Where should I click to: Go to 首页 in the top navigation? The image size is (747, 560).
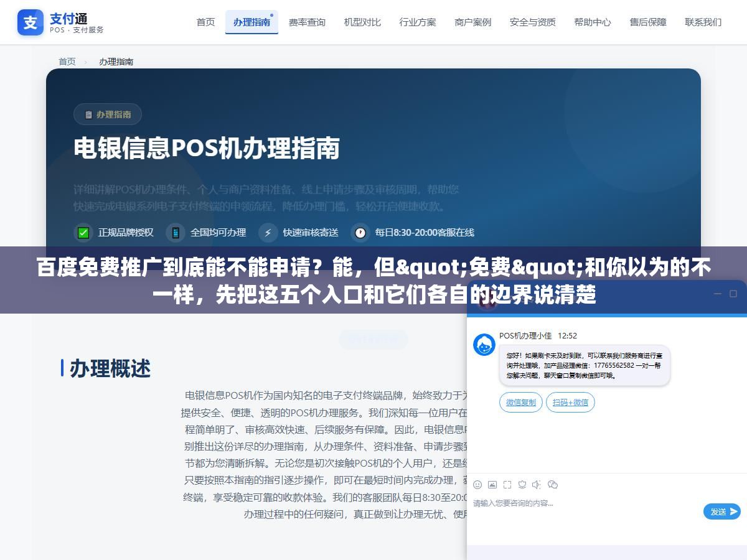pyautogui.click(x=206, y=22)
